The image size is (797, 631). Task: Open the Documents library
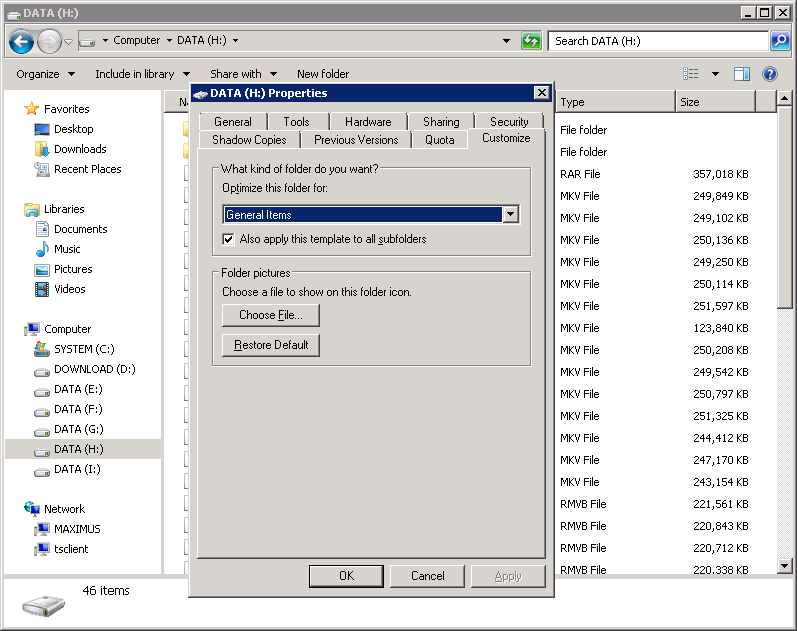[80, 229]
